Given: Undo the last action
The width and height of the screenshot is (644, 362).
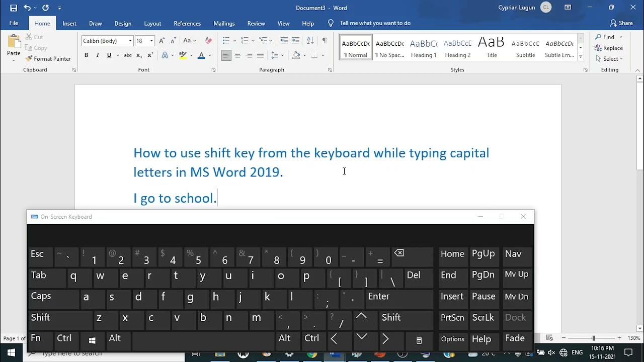Looking at the screenshot, I should [x=27, y=8].
